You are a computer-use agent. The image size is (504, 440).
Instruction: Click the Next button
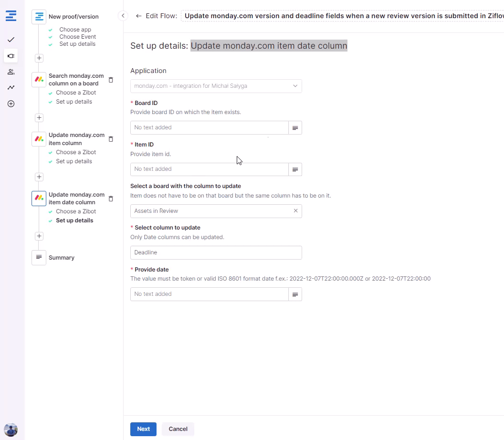point(143,429)
